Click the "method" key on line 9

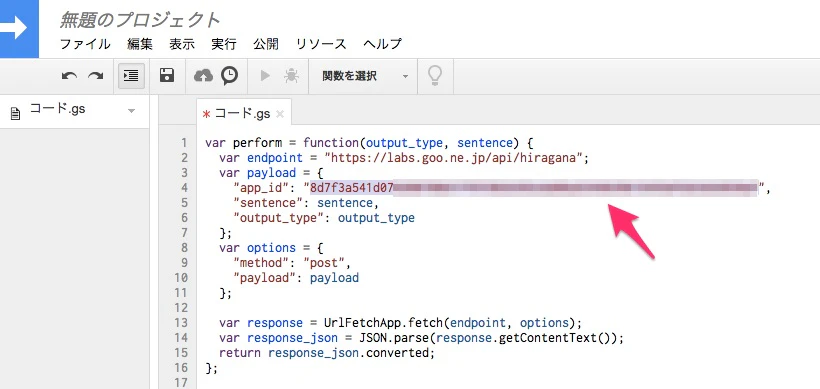265,263
